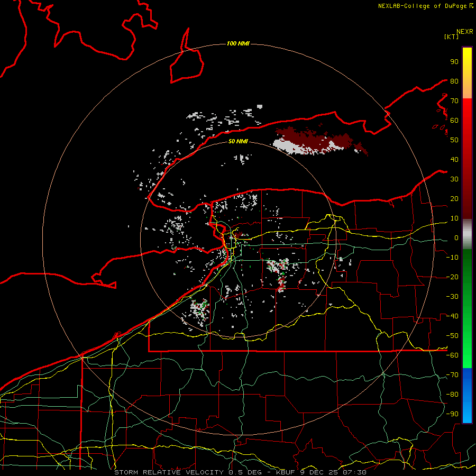The width and height of the screenshot is (476, 476).
Task: Click the -10 label on the velocity scale
Action: (452, 258)
